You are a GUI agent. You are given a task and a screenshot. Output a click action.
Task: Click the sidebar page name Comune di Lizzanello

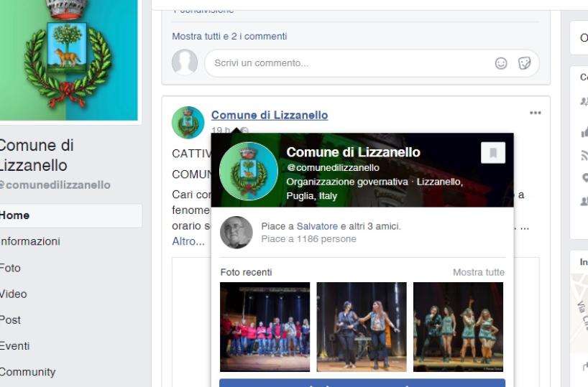pyautogui.click(x=37, y=155)
